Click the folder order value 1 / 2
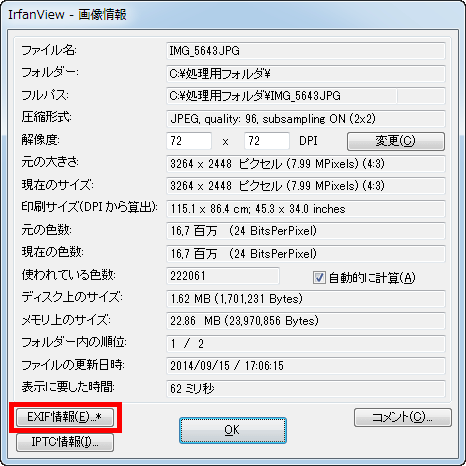Screen dimensions: 466x466 [306, 344]
